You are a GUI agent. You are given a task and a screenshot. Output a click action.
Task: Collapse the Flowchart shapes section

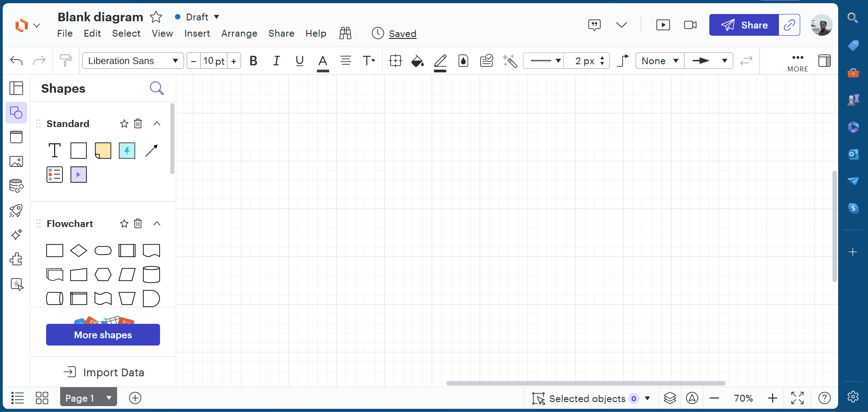coord(157,223)
